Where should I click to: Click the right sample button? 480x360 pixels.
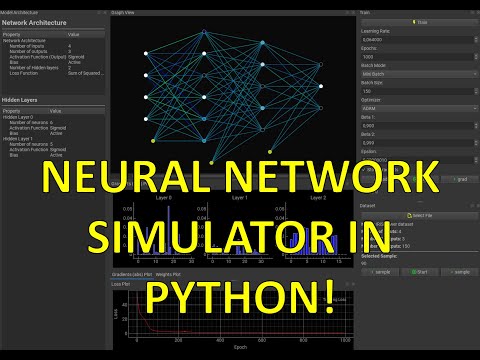tap(460, 272)
